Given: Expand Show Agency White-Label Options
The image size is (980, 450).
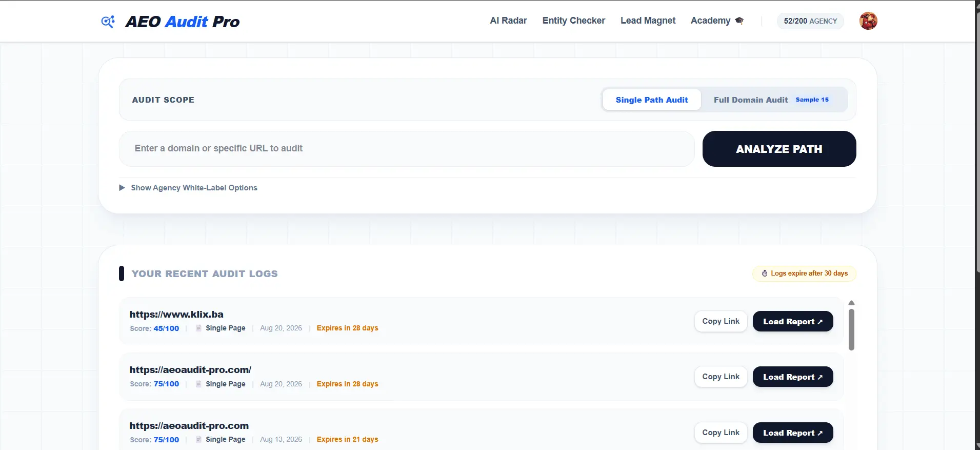Looking at the screenshot, I should [188, 188].
